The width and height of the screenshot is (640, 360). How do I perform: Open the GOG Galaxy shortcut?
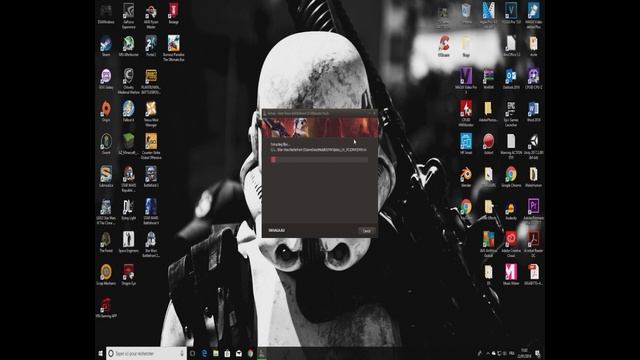(x=106, y=79)
